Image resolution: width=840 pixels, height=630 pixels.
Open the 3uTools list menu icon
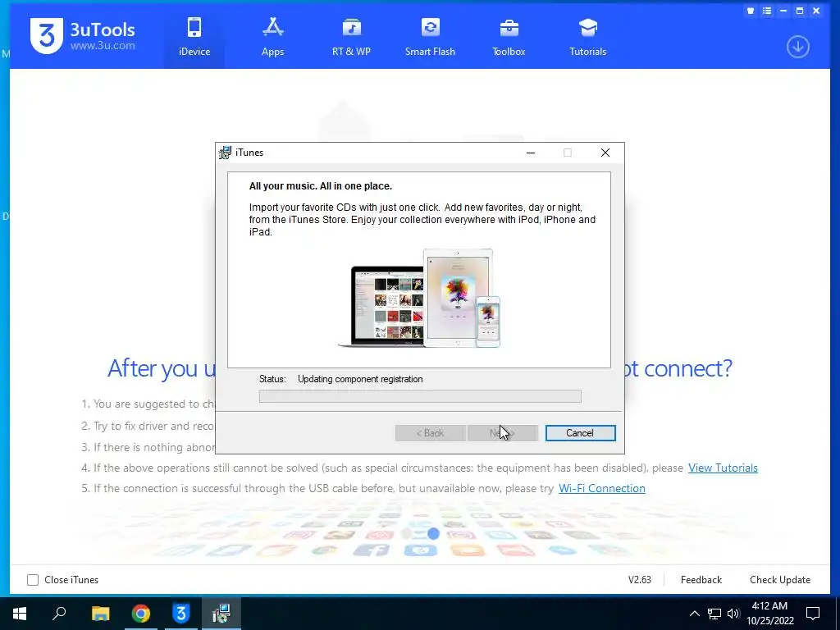767,11
